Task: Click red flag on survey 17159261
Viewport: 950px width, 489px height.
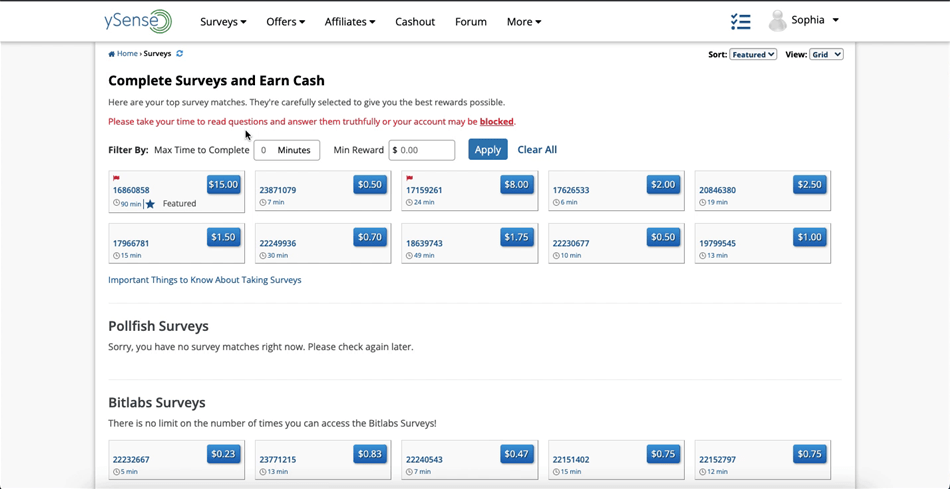Action: (410, 178)
